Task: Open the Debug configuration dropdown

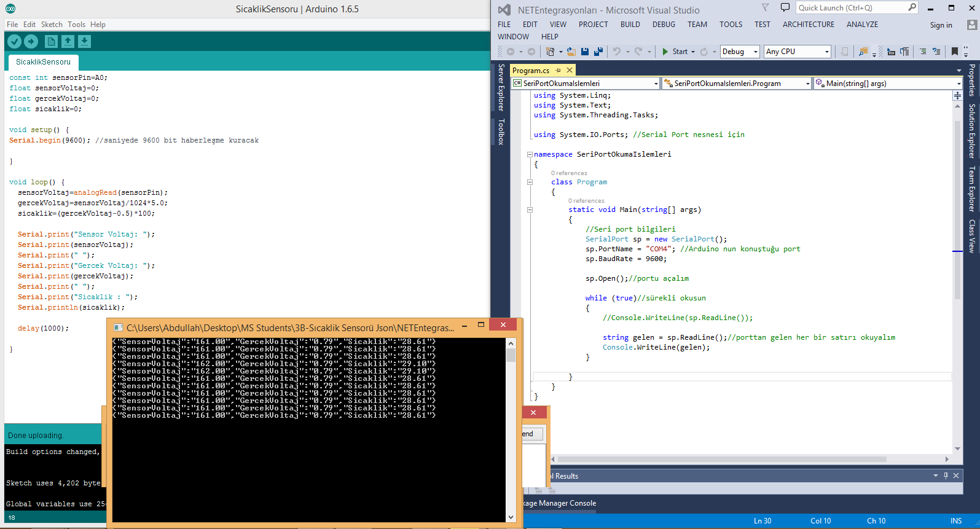Action: 756,52
